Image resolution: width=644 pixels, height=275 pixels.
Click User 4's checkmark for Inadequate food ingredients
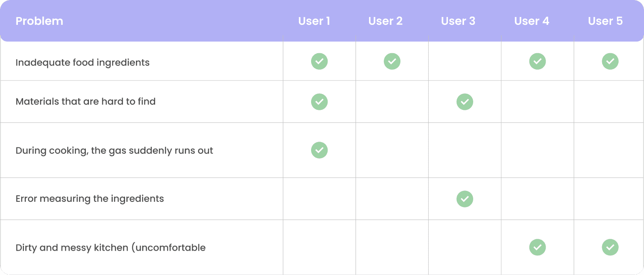[x=538, y=61]
